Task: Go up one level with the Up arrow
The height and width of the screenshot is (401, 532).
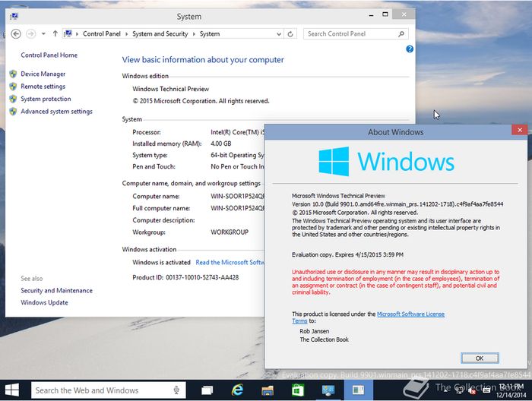Action: [x=55, y=33]
